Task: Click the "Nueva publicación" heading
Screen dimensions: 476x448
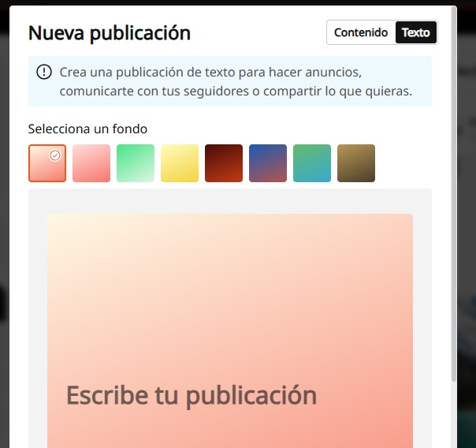Action: pyautogui.click(x=110, y=33)
